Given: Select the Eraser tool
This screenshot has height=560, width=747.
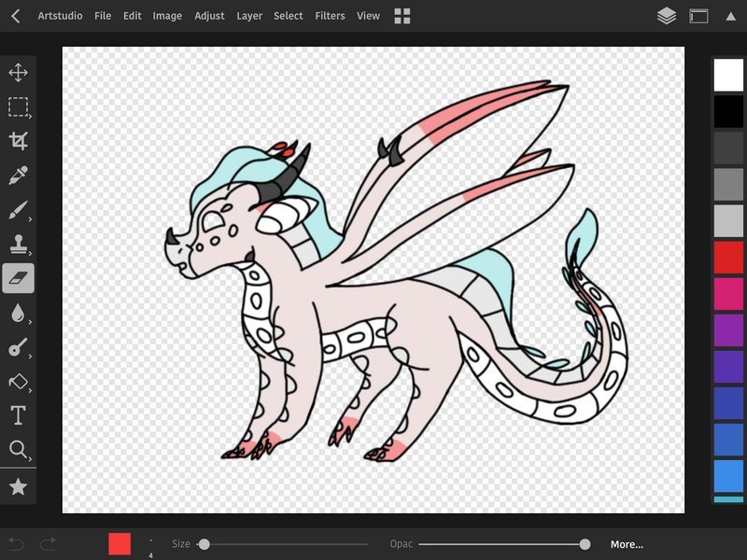Looking at the screenshot, I should point(18,277).
